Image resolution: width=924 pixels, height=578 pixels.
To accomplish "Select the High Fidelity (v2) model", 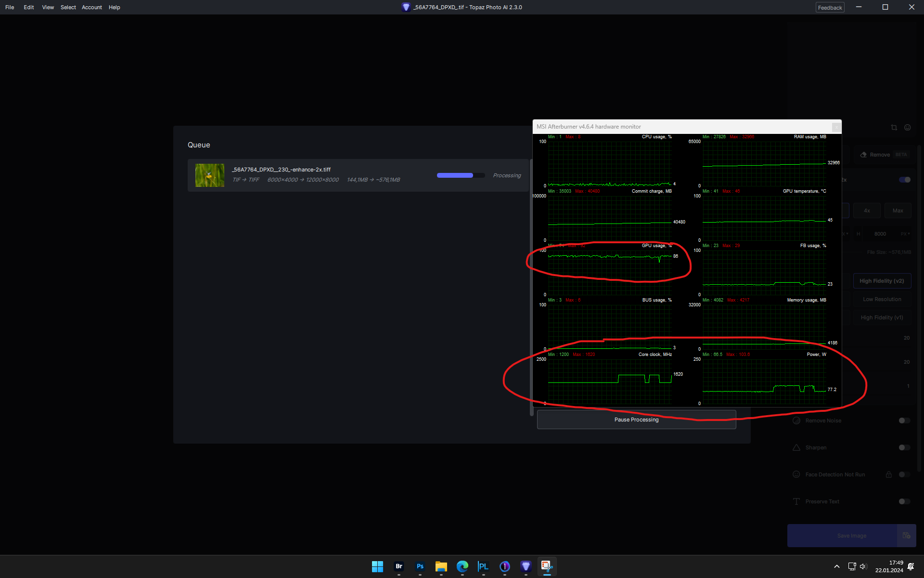I will (x=882, y=281).
